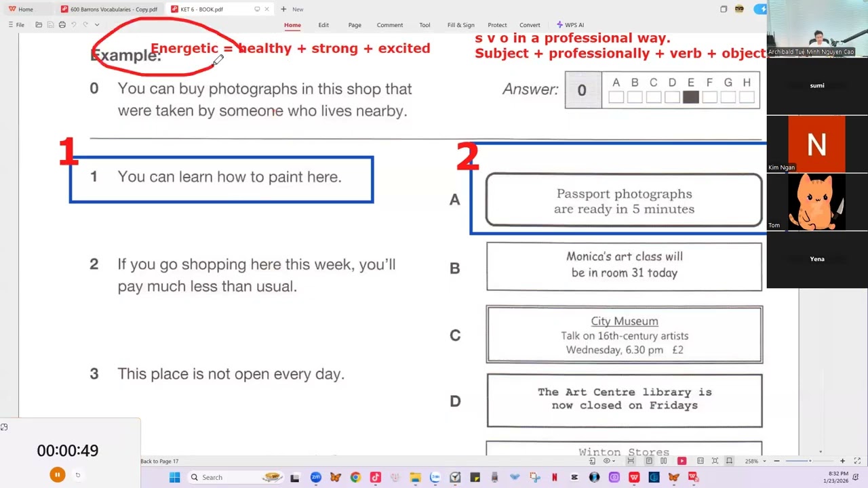Open the Home ribbon tab
This screenshot has width=868, height=488.
pos(292,25)
